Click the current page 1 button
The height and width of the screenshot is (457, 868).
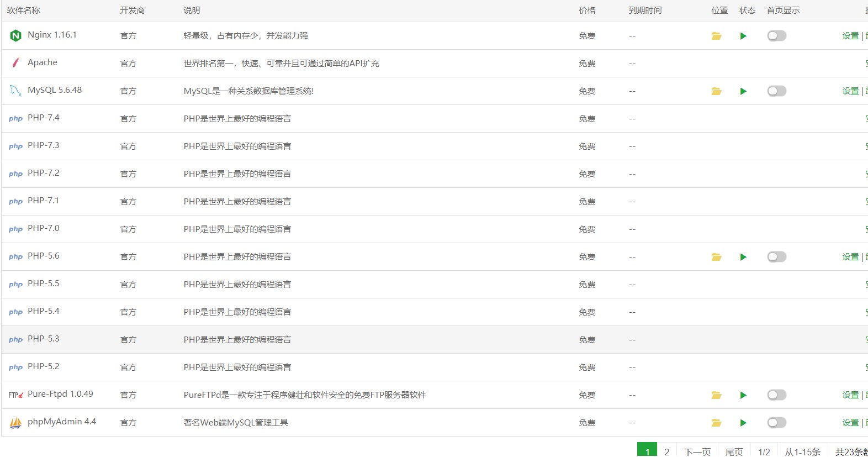coord(647,450)
